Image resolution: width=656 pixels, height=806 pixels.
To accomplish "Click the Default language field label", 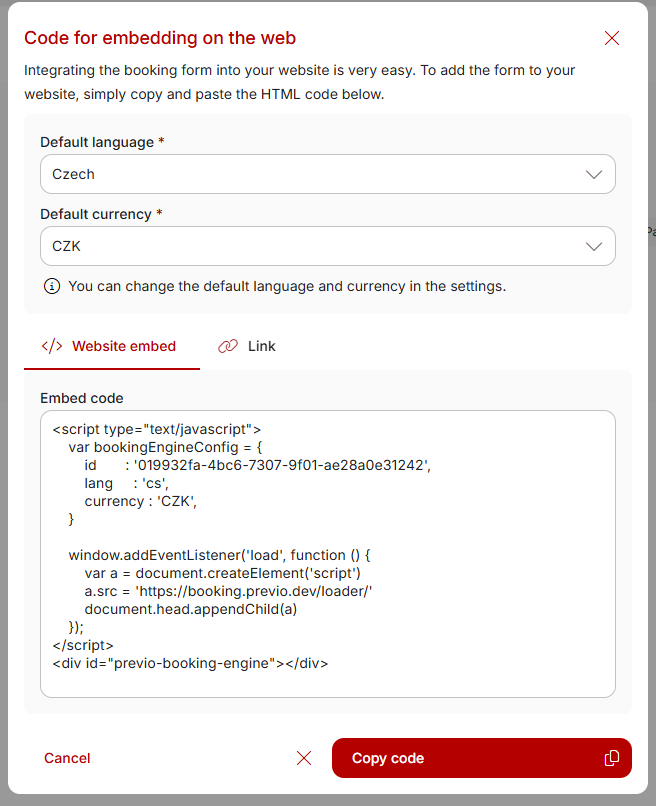I will [97, 142].
